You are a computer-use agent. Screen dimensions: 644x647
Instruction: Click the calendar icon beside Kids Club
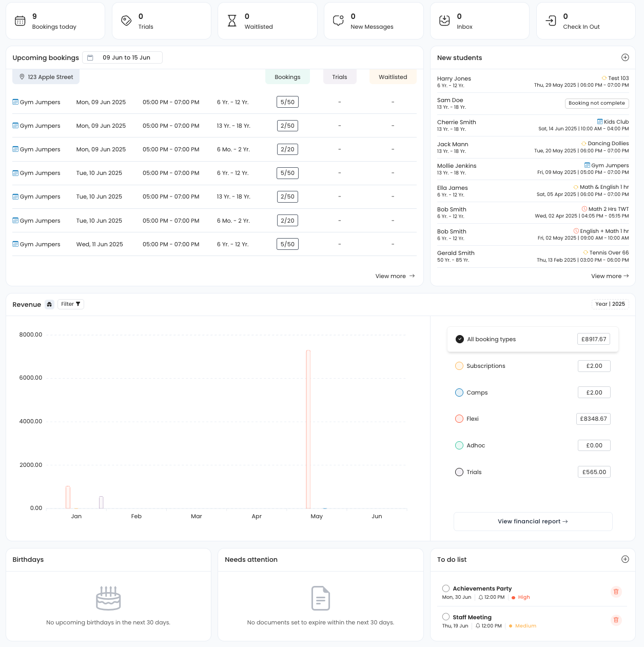600,122
